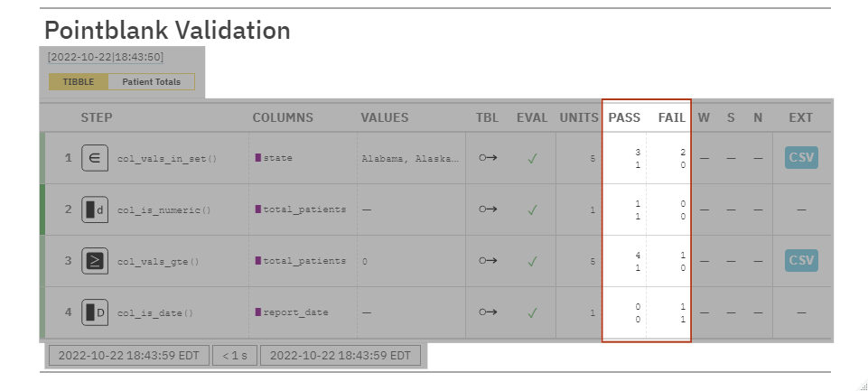Click the FAIL column header

tap(671, 117)
